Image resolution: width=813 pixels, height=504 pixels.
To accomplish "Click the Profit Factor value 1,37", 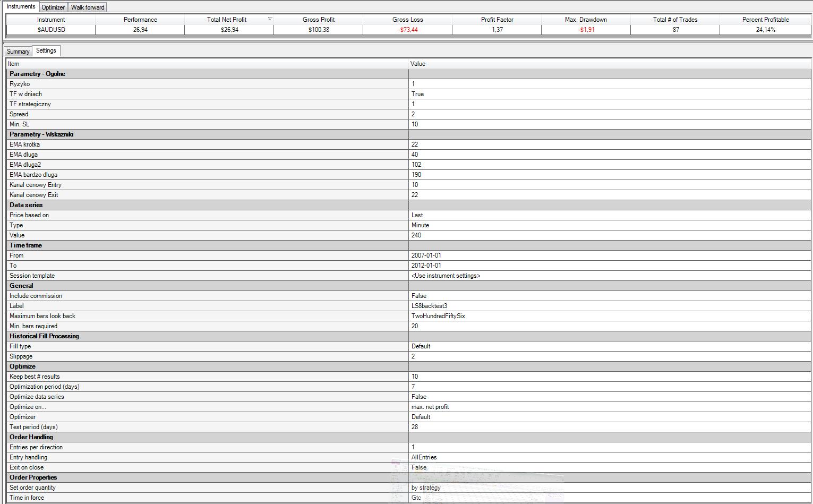I will 497,30.
